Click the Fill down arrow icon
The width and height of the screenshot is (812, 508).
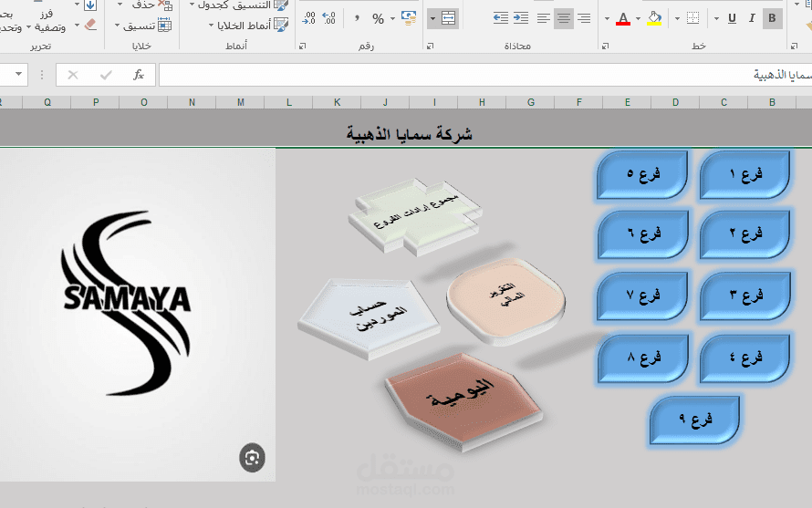click(90, 5)
